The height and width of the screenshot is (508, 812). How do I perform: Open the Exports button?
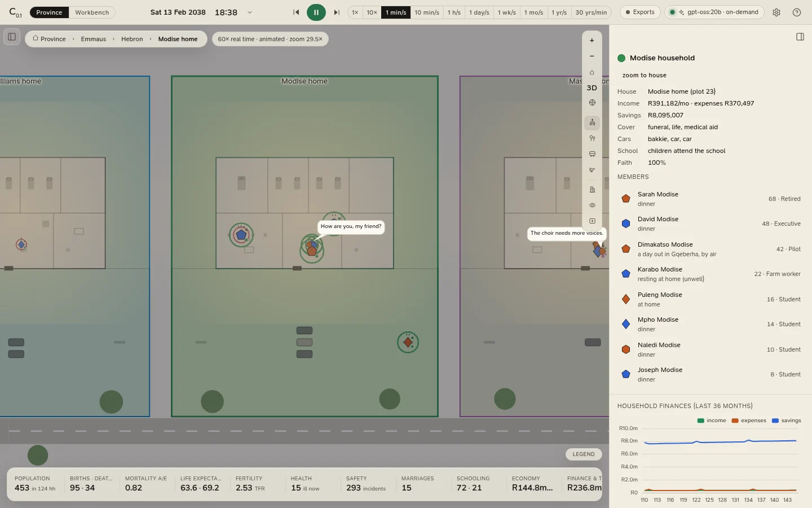[x=640, y=12]
